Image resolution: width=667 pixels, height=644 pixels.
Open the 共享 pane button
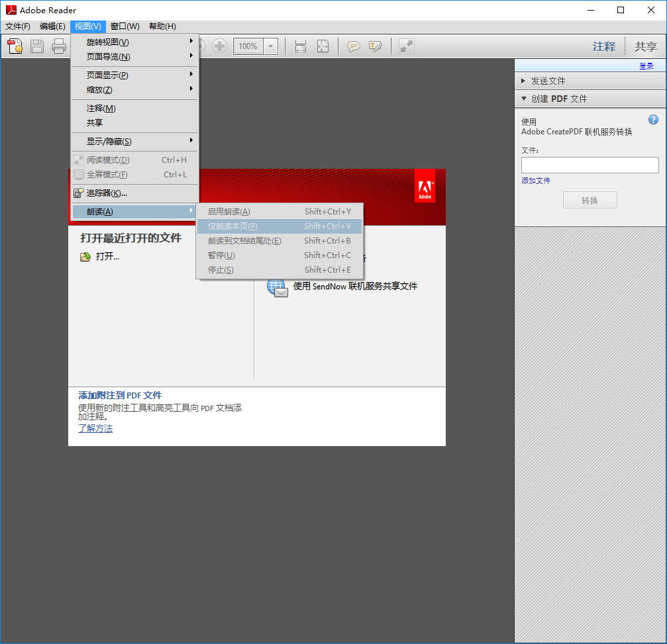(x=645, y=46)
